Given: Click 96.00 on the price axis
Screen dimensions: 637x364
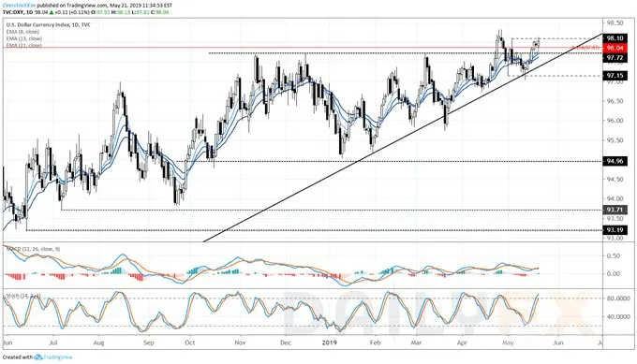Looking at the screenshot, I should 615,121.
